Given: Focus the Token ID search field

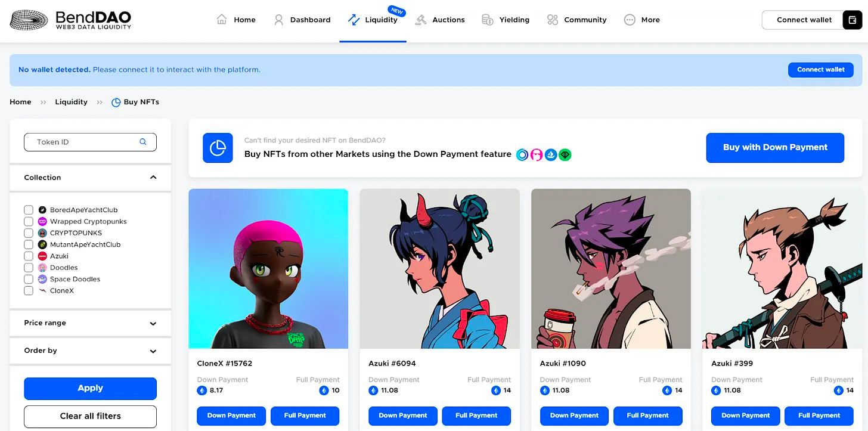Looking at the screenshot, I should 90,142.
